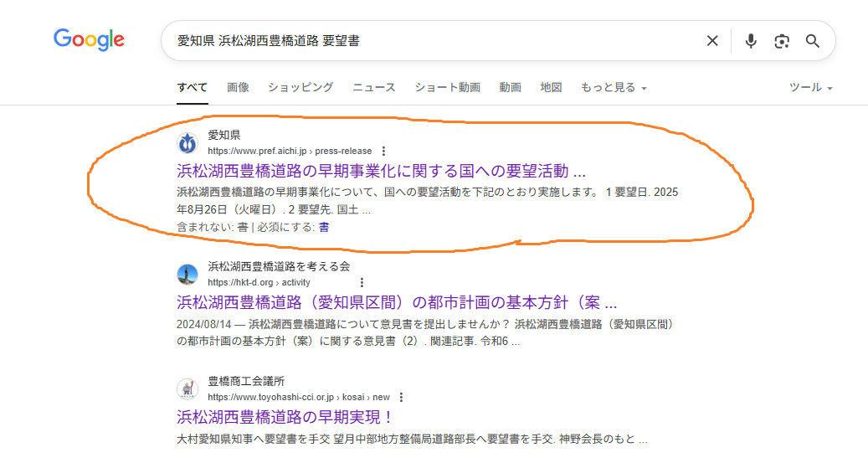Switch to the ニュース tab
The height and width of the screenshot is (463, 868).
374,88
